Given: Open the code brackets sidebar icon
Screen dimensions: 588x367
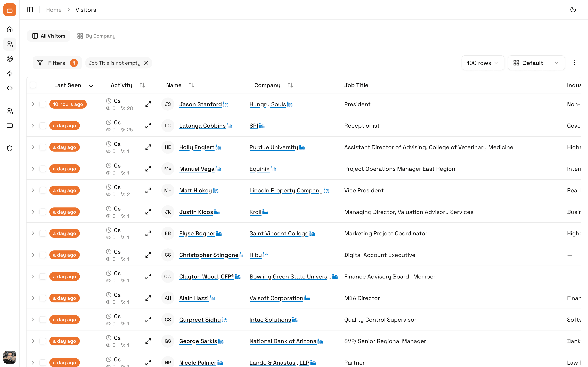Looking at the screenshot, I should coord(10,88).
